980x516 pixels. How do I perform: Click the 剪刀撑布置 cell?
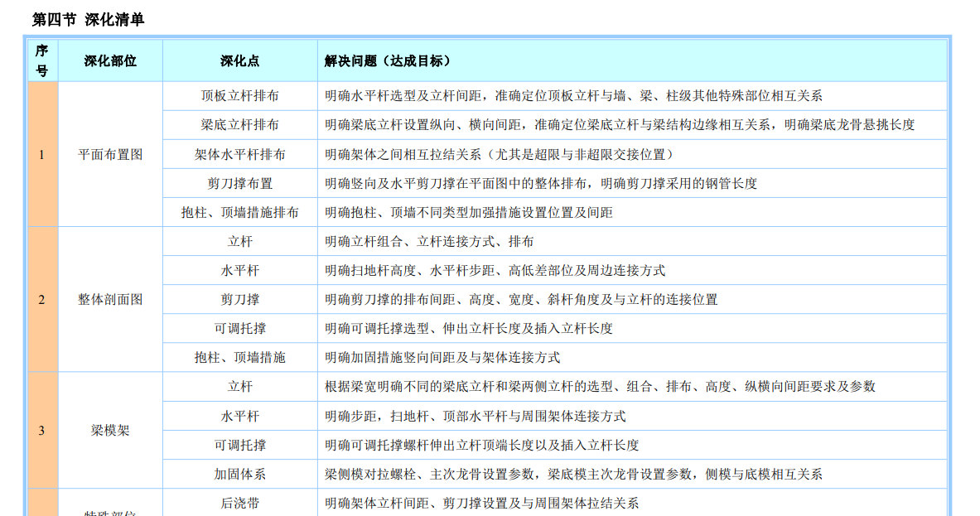point(239,183)
